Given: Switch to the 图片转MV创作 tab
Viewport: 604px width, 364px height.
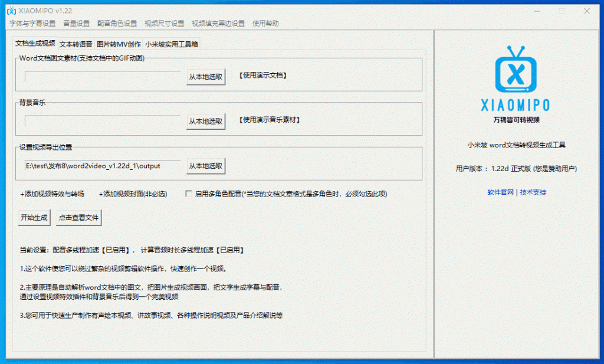Looking at the screenshot, I should point(119,44).
